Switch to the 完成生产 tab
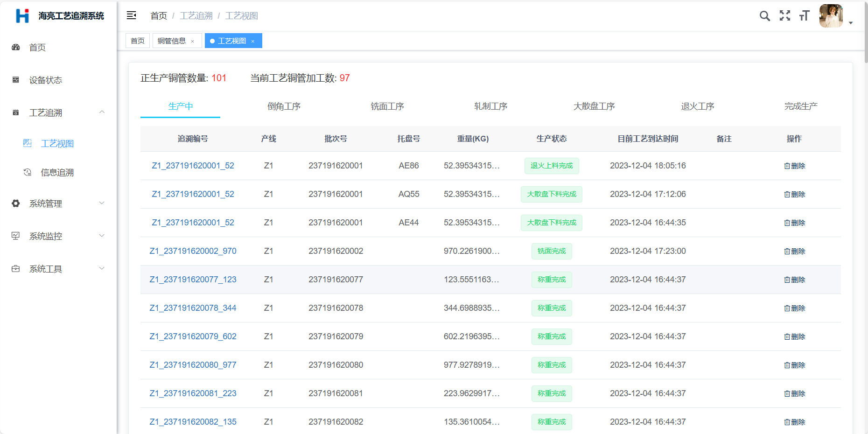The width and height of the screenshot is (868, 434). tap(801, 106)
